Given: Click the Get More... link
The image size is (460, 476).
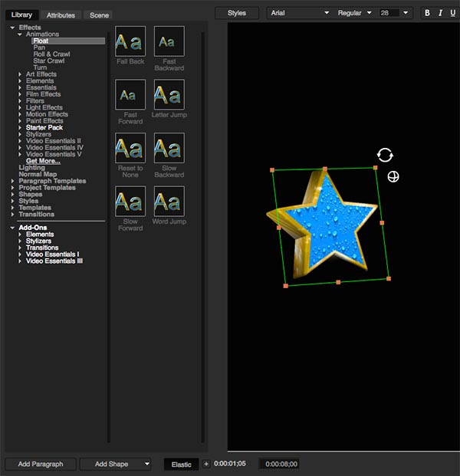Looking at the screenshot, I should tap(43, 161).
